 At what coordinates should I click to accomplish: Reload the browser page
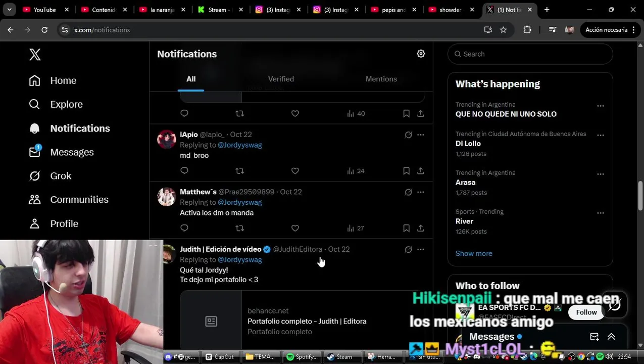tap(44, 30)
